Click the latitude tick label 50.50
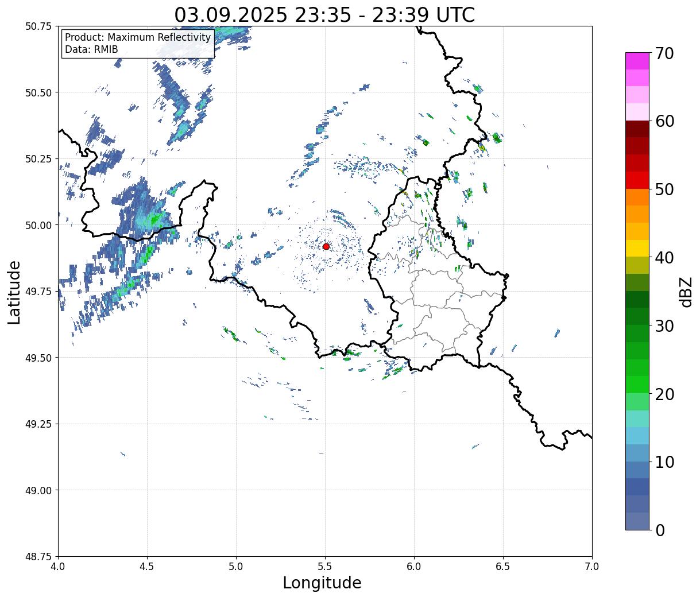Image resolution: width=700 pixels, height=597 pixels. (38, 92)
